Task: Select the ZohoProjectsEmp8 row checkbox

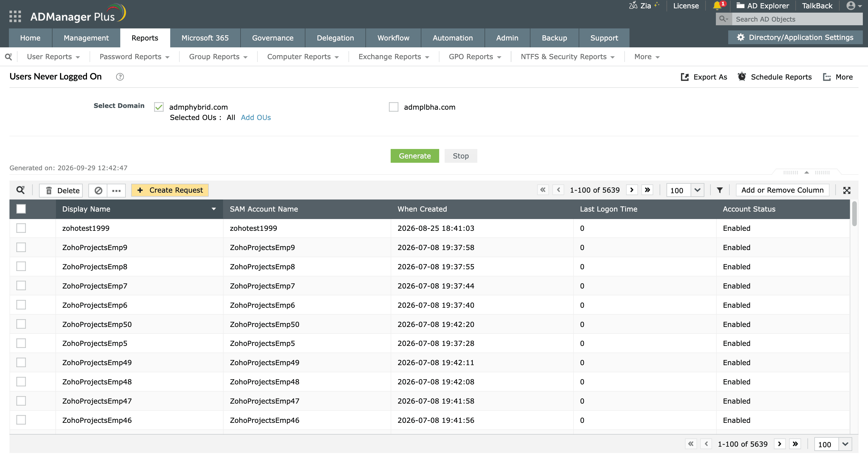Action: click(x=21, y=267)
